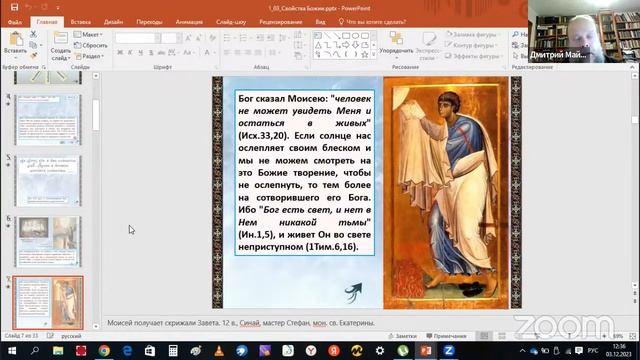Decrease font size with the smaller A icon
640x360 pixels.
(x=199, y=38)
